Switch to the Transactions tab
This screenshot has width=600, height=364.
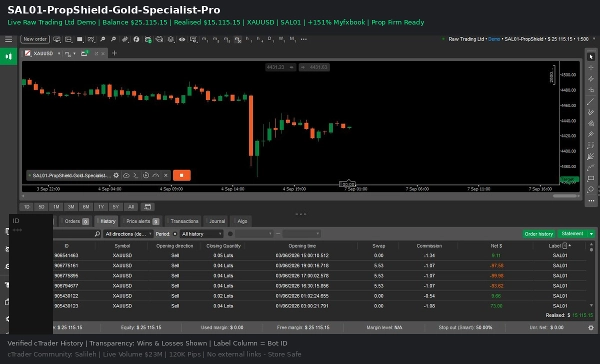(184, 221)
